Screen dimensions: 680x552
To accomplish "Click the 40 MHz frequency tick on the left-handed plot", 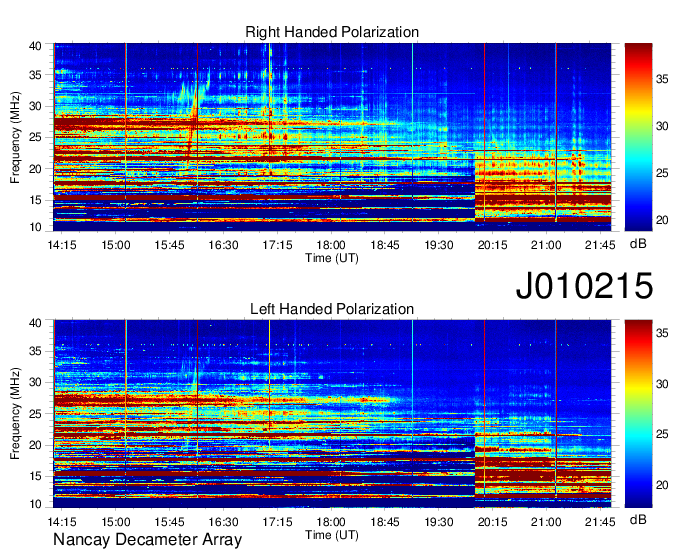I will 36,323.
